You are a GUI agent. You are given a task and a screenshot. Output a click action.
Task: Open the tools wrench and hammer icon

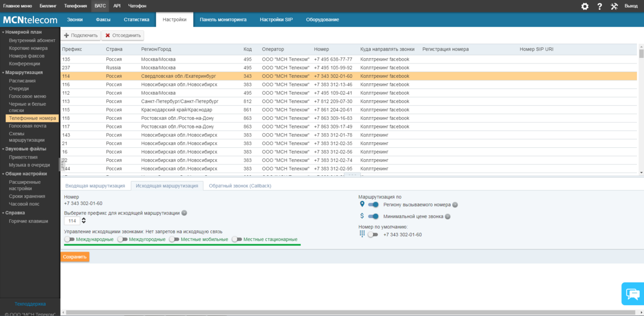[x=614, y=6]
